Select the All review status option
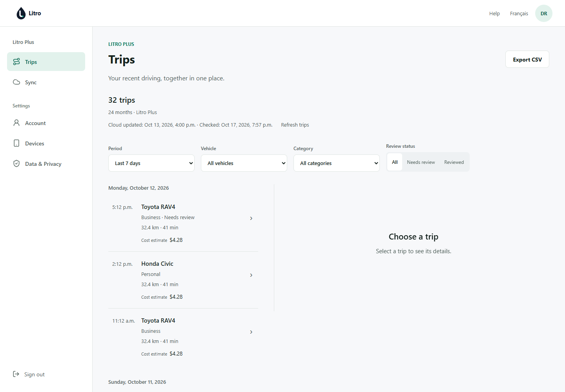 (395, 162)
